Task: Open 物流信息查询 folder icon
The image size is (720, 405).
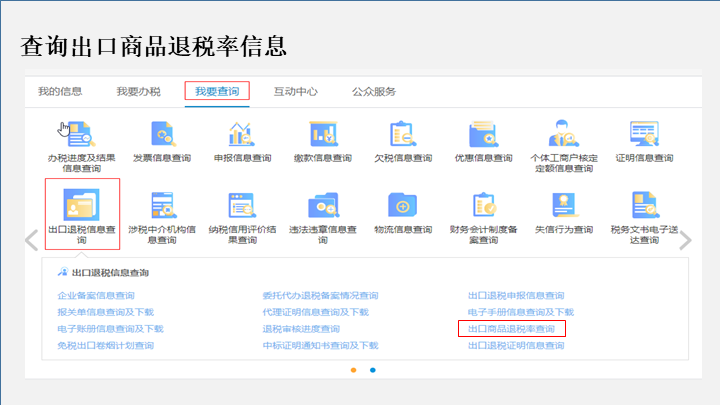Action: pyautogui.click(x=403, y=205)
